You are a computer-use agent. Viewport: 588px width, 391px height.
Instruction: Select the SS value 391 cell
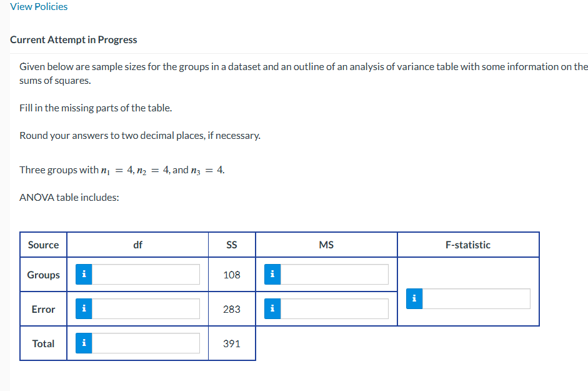click(232, 343)
